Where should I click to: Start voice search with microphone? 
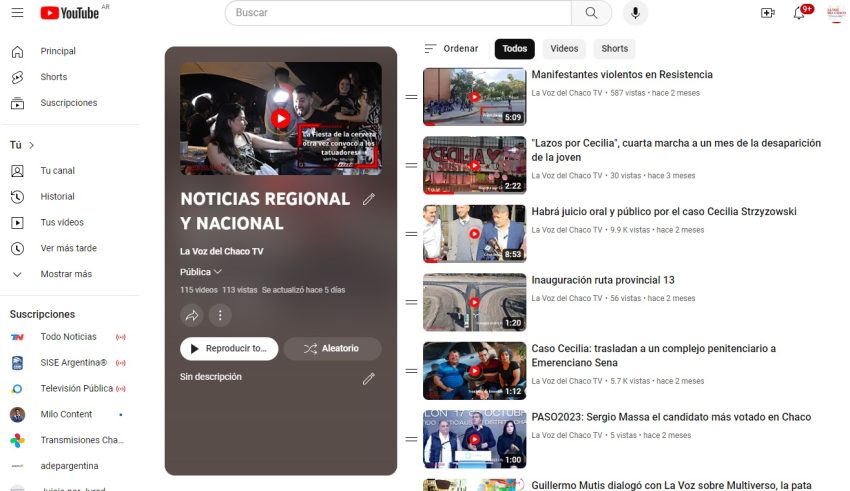click(635, 12)
